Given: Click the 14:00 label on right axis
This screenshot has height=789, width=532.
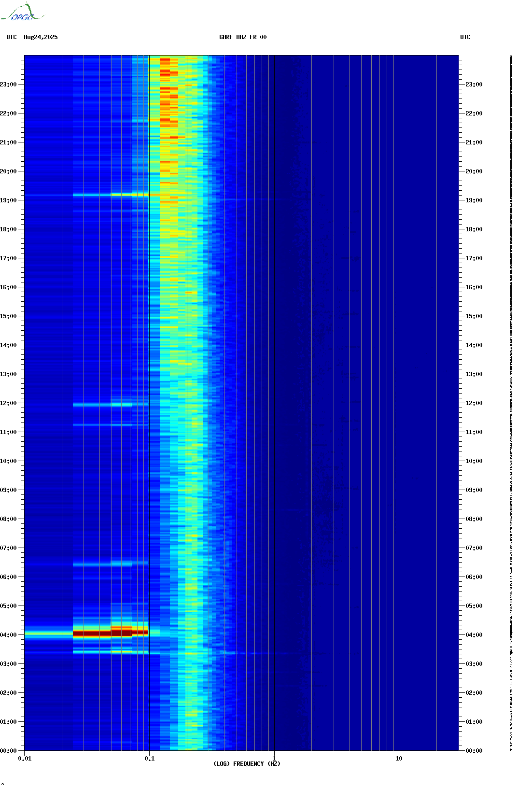Looking at the screenshot, I should pyautogui.click(x=474, y=345).
